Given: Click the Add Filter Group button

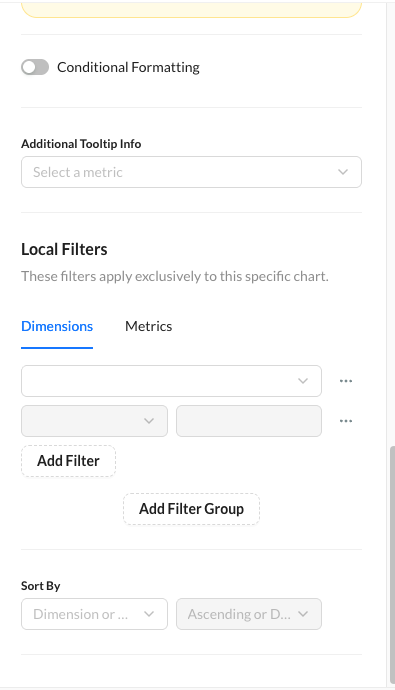Looking at the screenshot, I should pyautogui.click(x=191, y=509).
